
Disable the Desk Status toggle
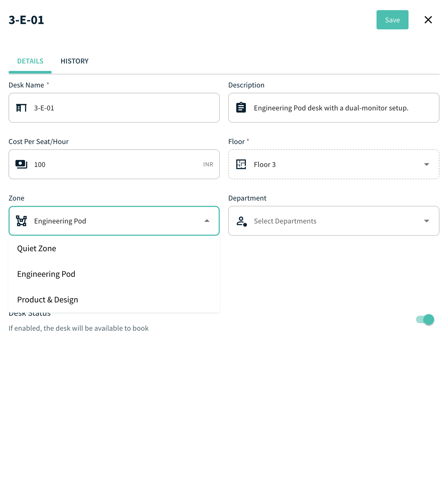tap(425, 319)
